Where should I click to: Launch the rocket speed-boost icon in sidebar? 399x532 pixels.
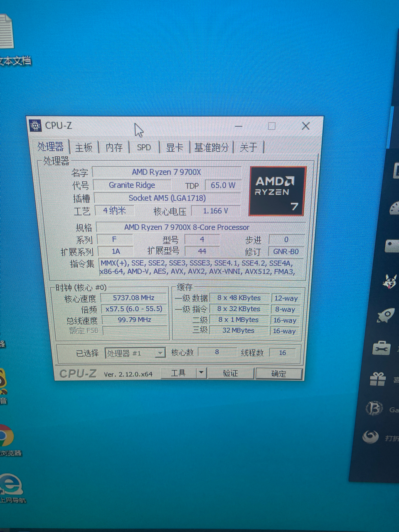point(386,315)
